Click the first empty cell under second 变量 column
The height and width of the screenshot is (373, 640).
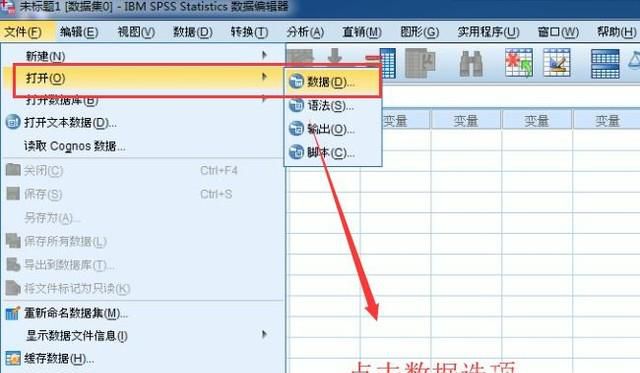[x=466, y=140]
